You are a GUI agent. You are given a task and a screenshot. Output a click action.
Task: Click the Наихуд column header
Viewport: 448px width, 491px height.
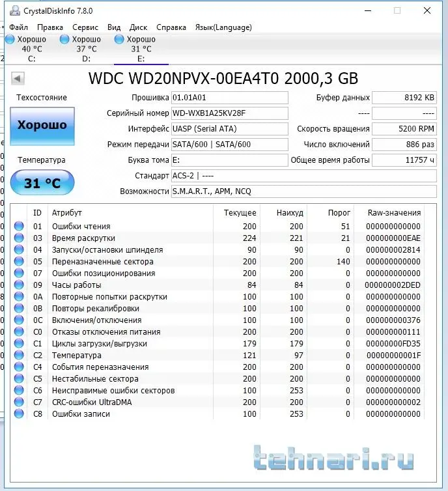[290, 213]
